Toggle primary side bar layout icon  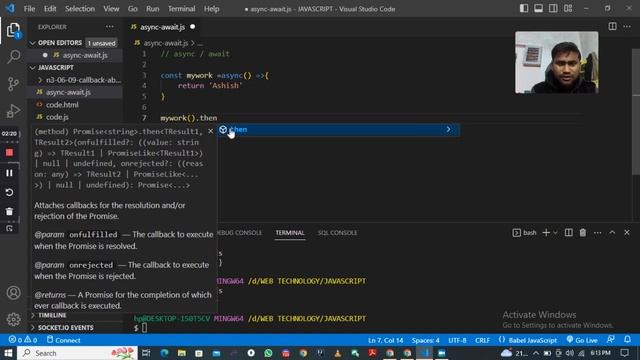pyautogui.click(x=524, y=9)
